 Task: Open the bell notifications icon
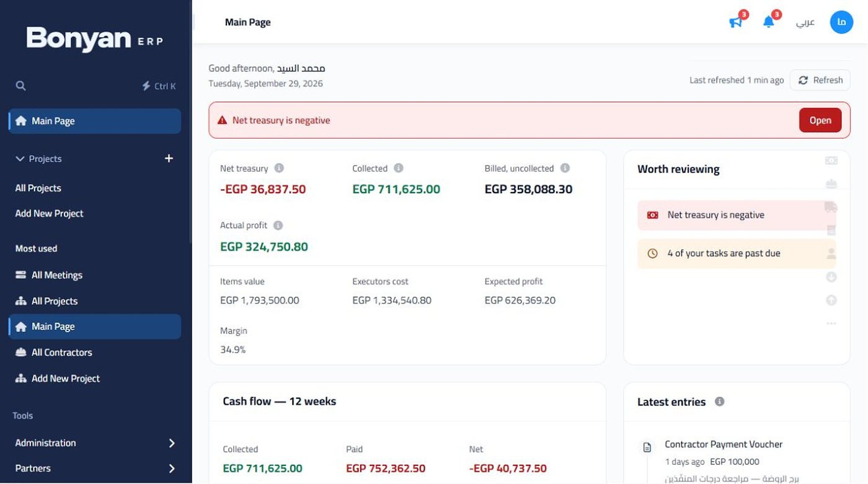click(x=769, y=22)
